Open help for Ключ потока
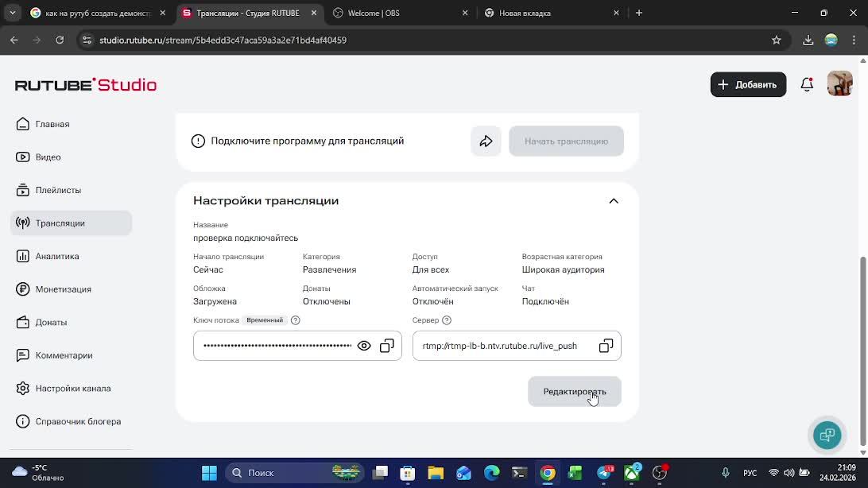868x488 pixels. [295, 320]
